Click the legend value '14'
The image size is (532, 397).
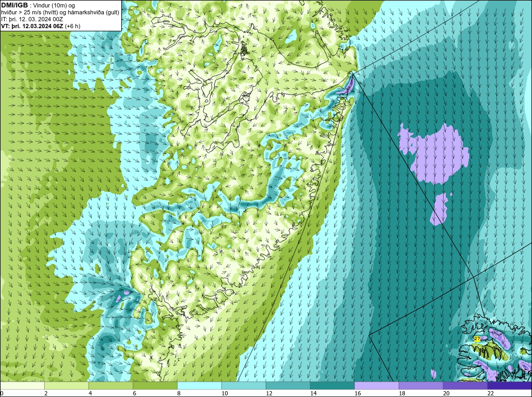tap(313, 393)
